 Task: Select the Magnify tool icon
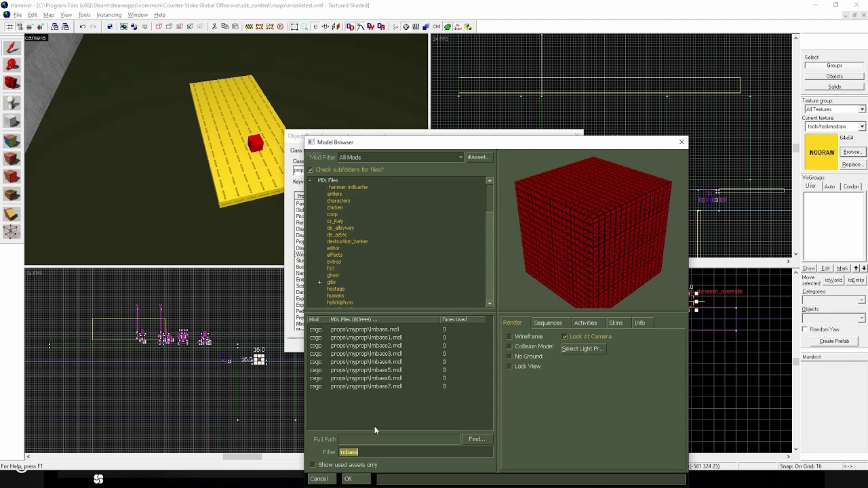[x=11, y=66]
